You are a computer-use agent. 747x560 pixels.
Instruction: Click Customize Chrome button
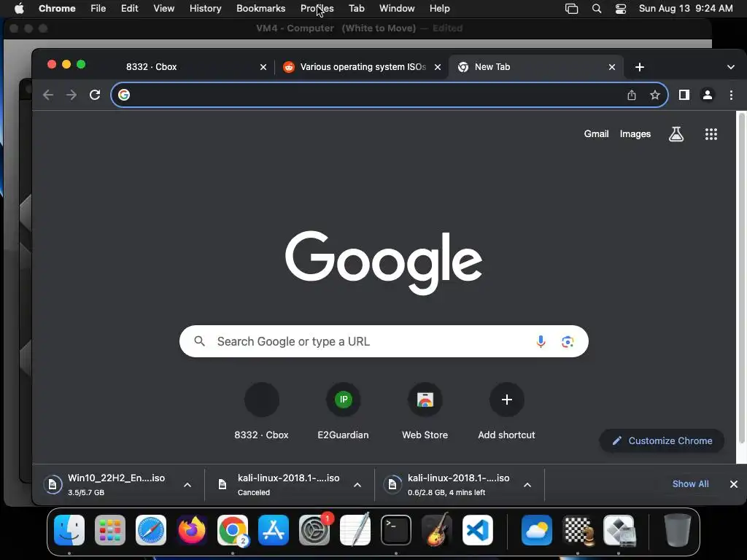662,441
